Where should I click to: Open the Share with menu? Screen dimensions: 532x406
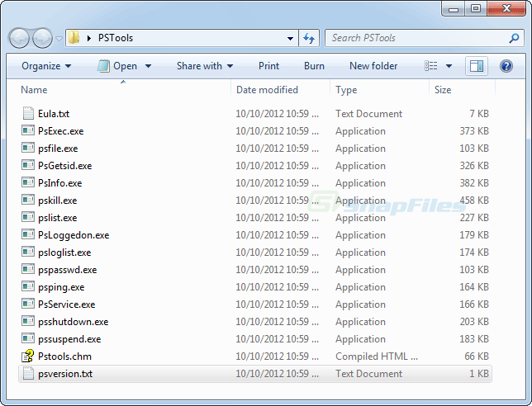[x=205, y=66]
